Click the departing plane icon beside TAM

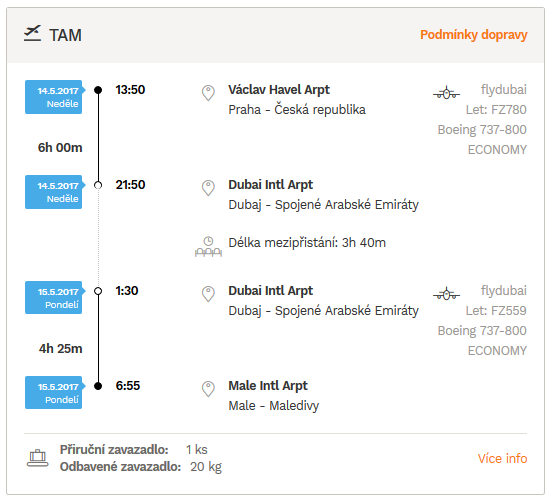click(x=32, y=33)
